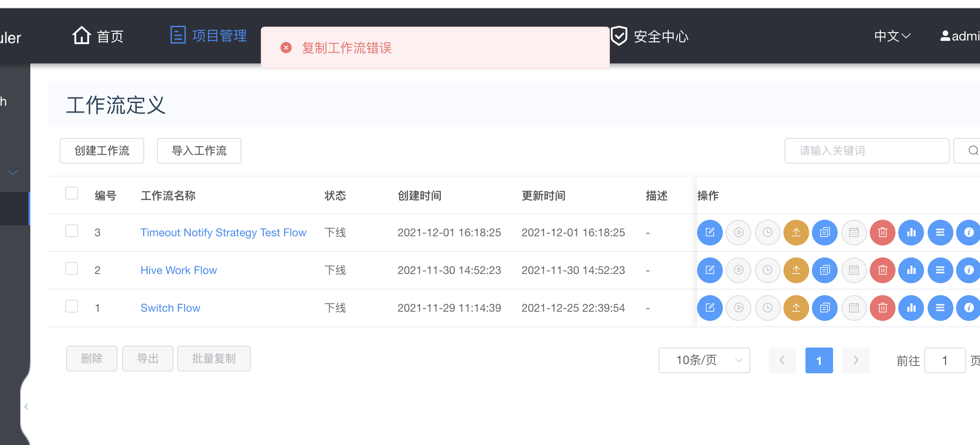Select the Hive Work Flow checkbox
Viewport: 980px width, 445px height.
click(x=72, y=268)
